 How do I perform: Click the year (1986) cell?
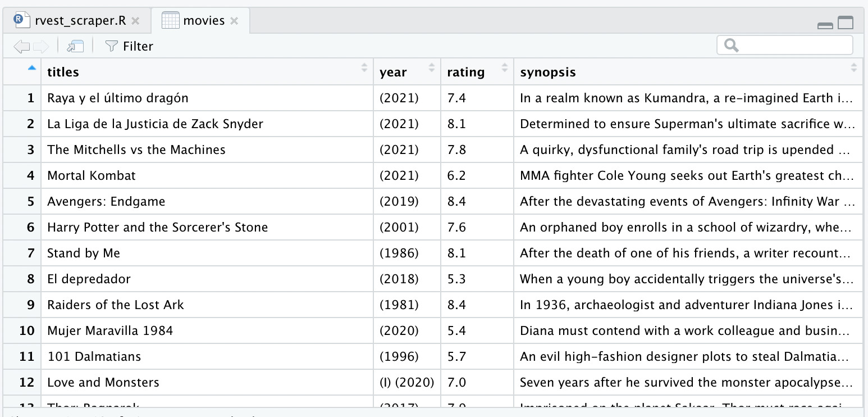coord(407,253)
